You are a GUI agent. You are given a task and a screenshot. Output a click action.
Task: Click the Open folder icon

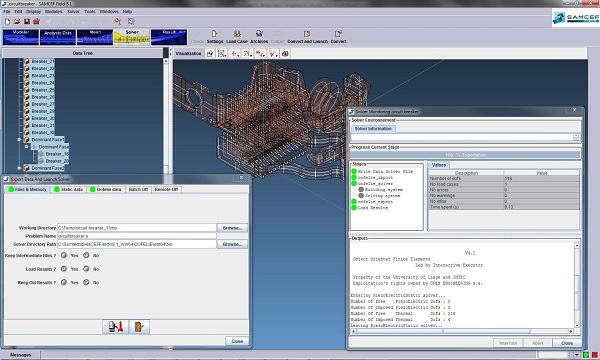click(x=17, y=22)
